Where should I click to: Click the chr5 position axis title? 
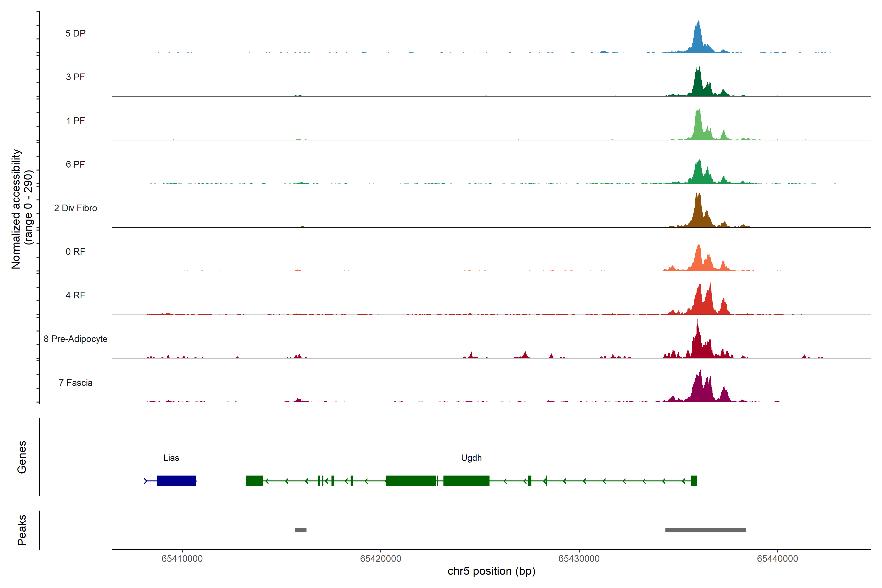(491, 571)
